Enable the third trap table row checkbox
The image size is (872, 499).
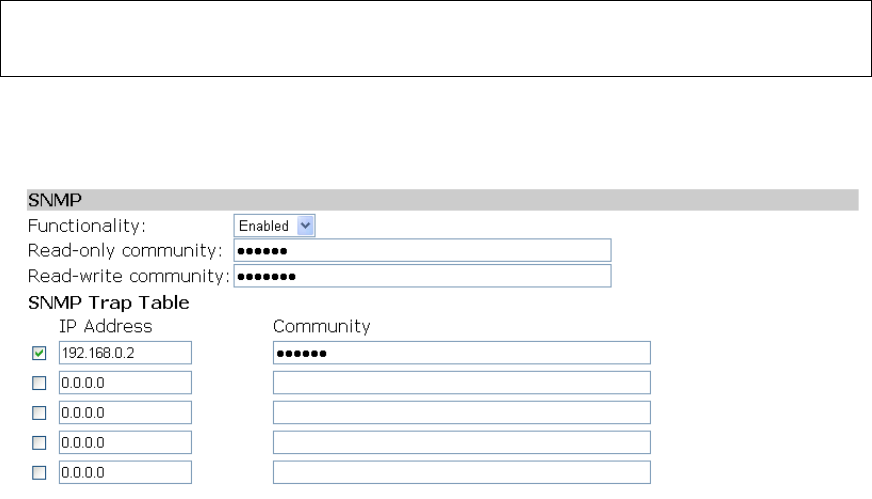coord(39,413)
